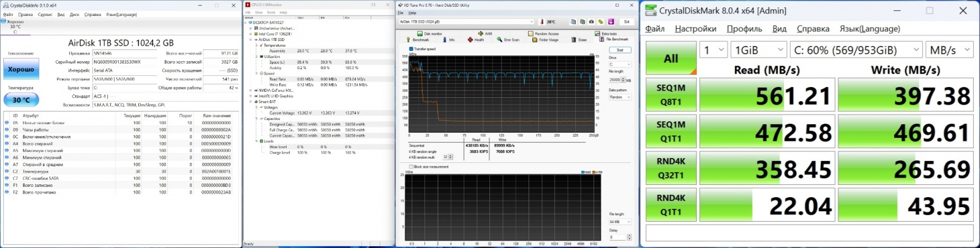Expand Intel Core i7 node in HWMonitor
Viewport: 980px width, 248px height.
coord(251,34)
